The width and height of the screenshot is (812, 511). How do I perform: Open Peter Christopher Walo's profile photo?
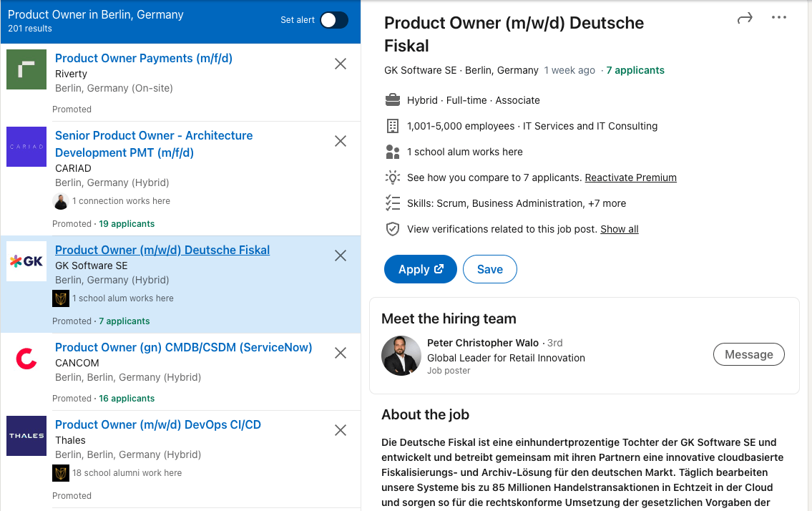[x=401, y=356]
